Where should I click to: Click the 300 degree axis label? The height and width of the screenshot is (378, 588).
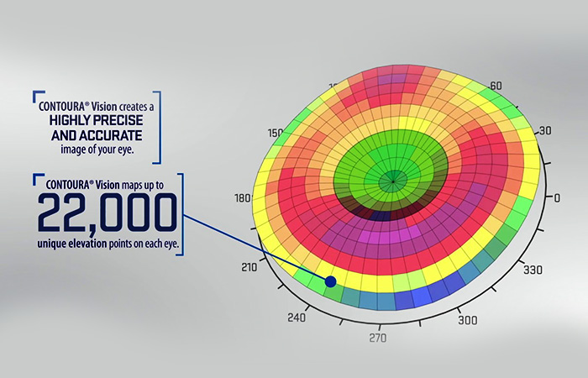pos(469,320)
